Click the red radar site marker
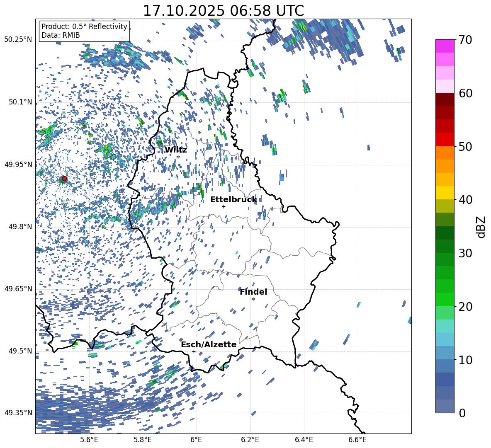Viewport: 491px width, 448px height. tap(64, 179)
